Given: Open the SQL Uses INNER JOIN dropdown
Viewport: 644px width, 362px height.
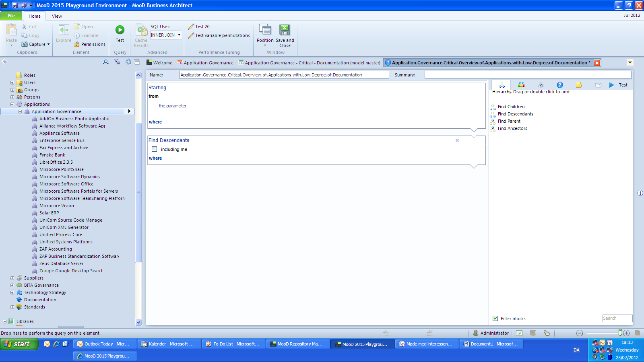Looking at the screenshot, I should [179, 35].
